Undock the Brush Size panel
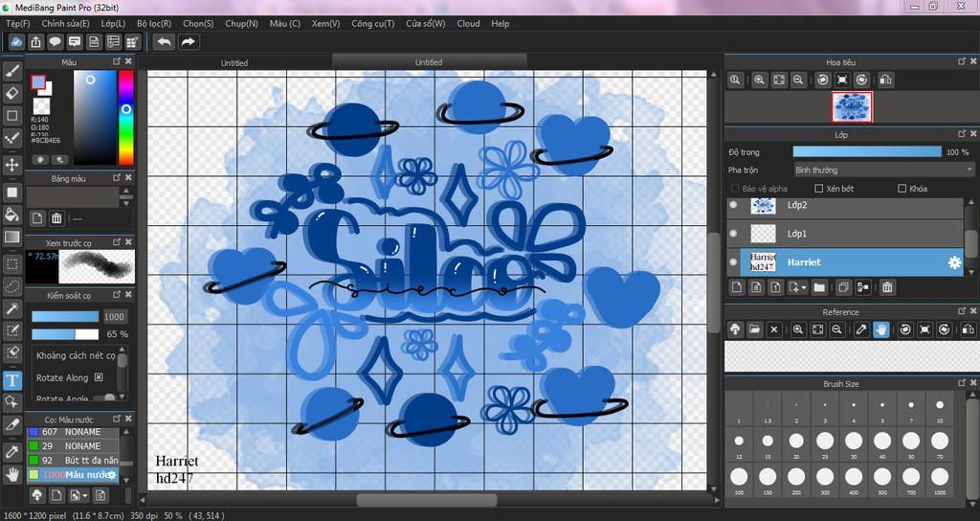Image resolution: width=980 pixels, height=521 pixels. click(x=961, y=383)
